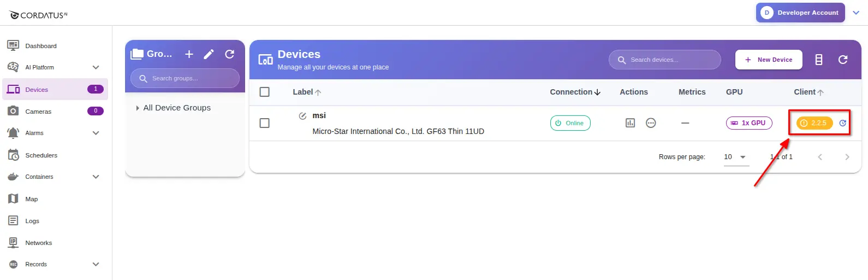Click the Metrics column header
This screenshot has width=868, height=280.
tap(692, 92)
